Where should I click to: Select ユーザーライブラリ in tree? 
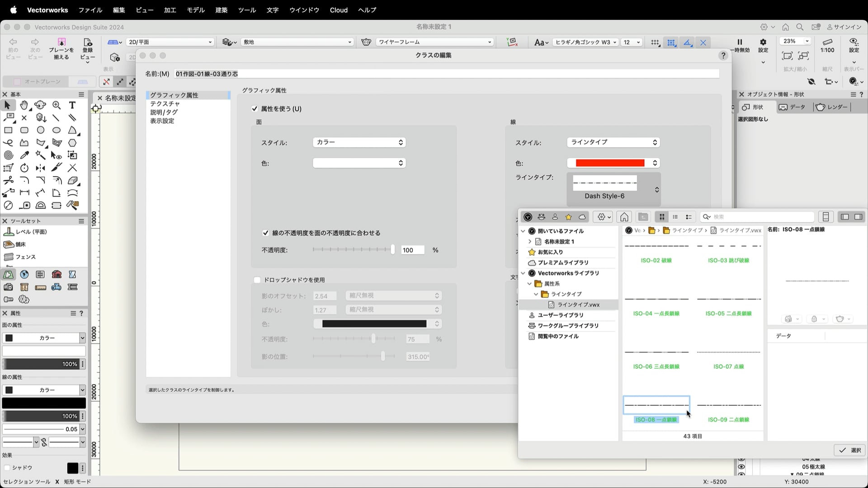[561, 315]
